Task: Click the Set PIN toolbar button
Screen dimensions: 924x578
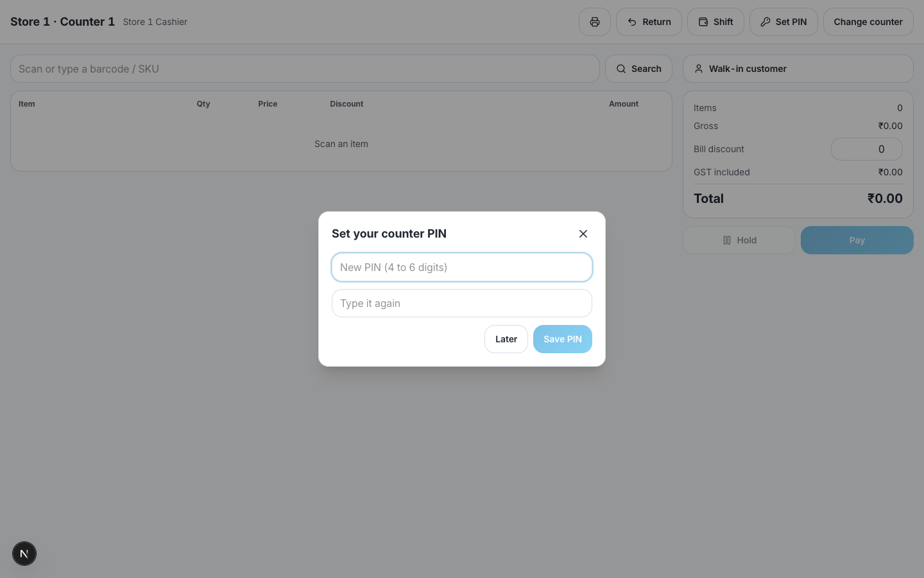Action: coord(783,22)
